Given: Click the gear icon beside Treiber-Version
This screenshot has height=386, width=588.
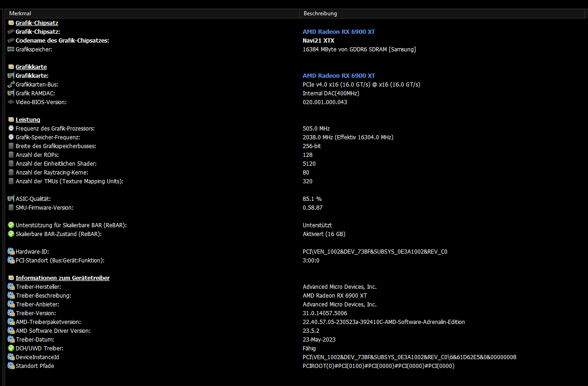Looking at the screenshot, I should tap(11, 313).
